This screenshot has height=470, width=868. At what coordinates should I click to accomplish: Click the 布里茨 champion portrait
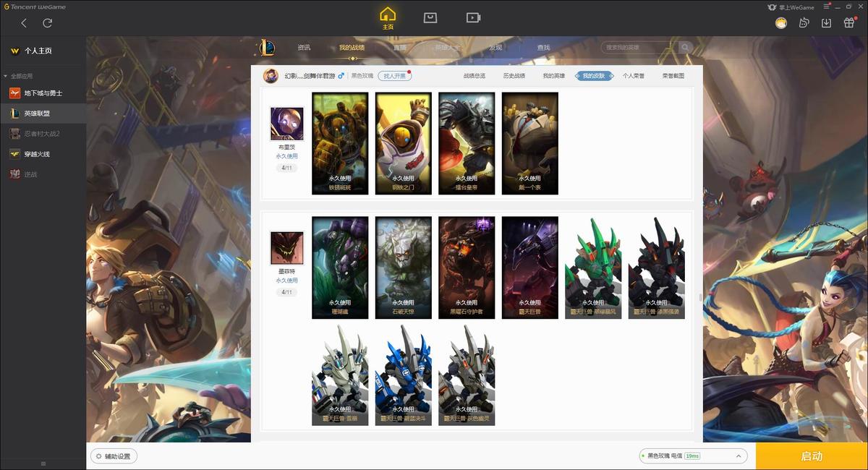coord(286,124)
